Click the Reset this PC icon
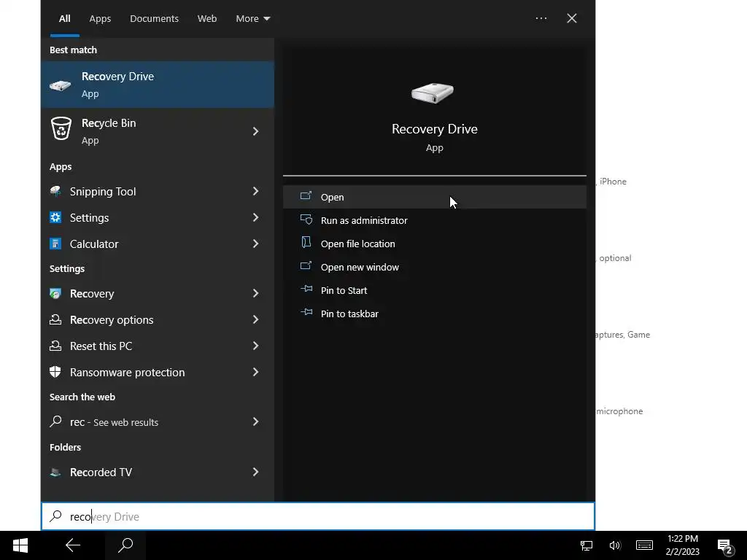The image size is (747, 560). pyautogui.click(x=55, y=346)
